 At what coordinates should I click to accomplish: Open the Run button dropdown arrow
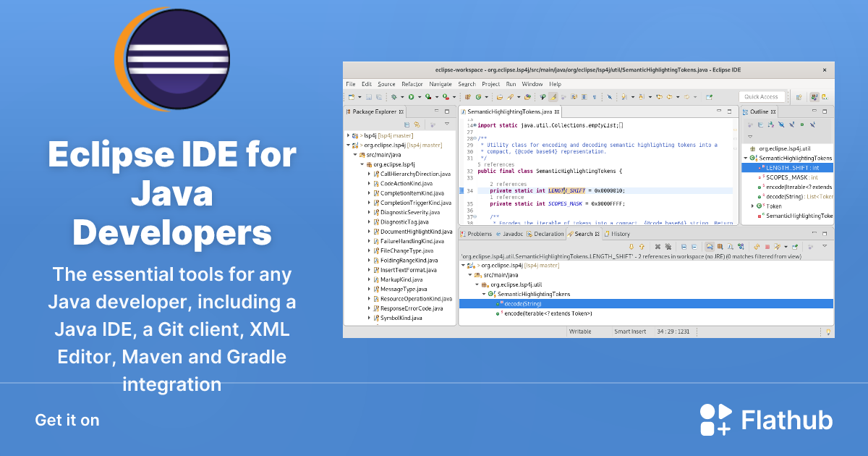pos(419,97)
